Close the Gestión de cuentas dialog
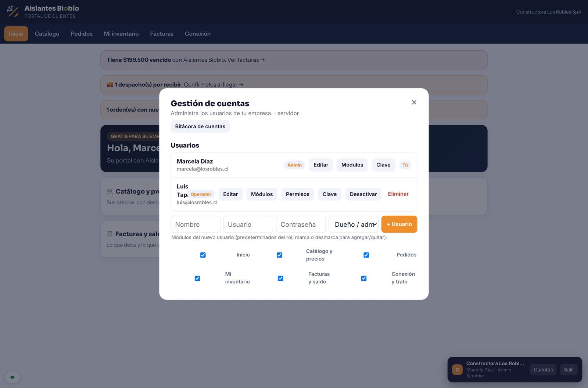The width and height of the screenshot is (588, 388). pos(414,103)
